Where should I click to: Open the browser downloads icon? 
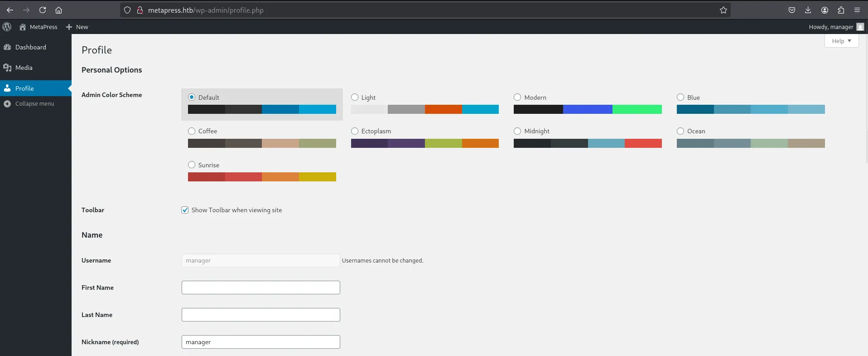(808, 10)
